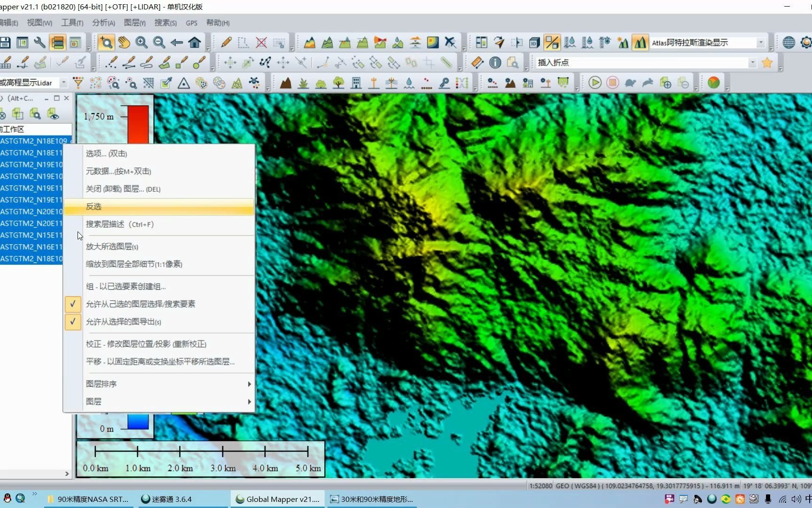This screenshot has height=508, width=812.
Task: Click the globe Download Online Data icon
Action: pyautogui.click(x=789, y=42)
